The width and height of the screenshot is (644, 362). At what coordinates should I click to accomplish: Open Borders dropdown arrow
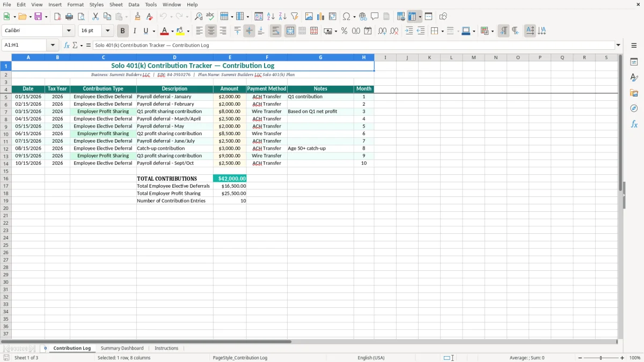442,31
